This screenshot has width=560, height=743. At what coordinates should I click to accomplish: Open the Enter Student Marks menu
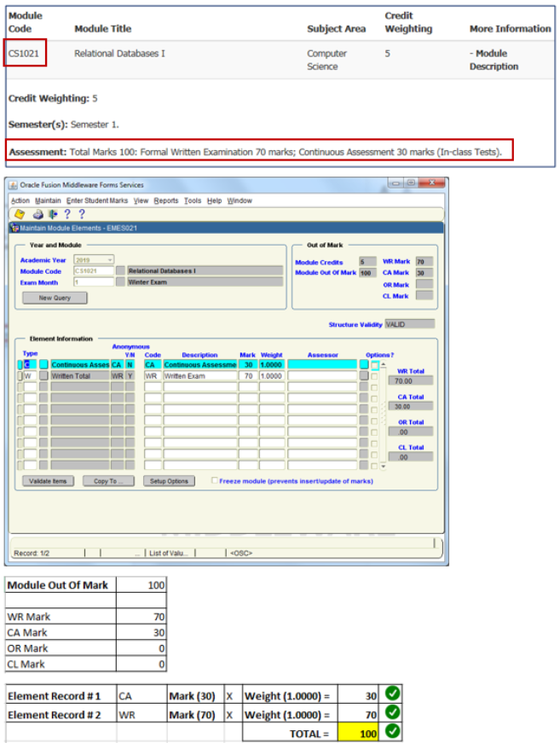(97, 200)
